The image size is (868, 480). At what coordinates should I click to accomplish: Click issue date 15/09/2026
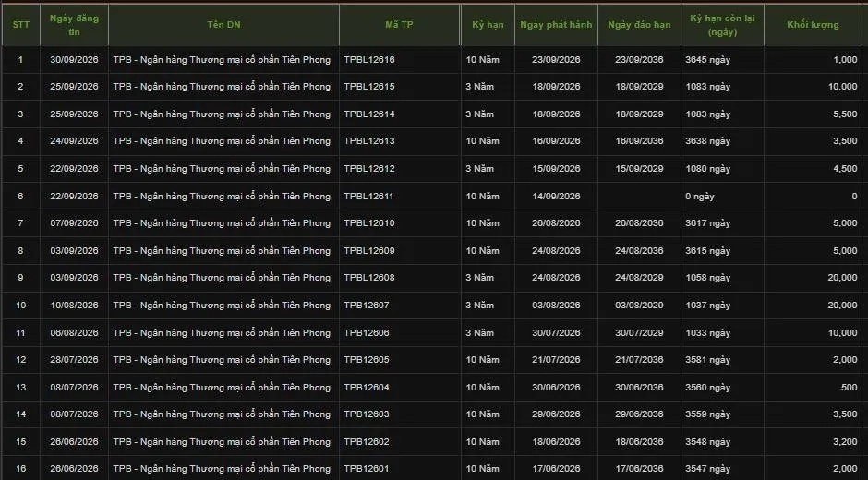tap(556, 169)
